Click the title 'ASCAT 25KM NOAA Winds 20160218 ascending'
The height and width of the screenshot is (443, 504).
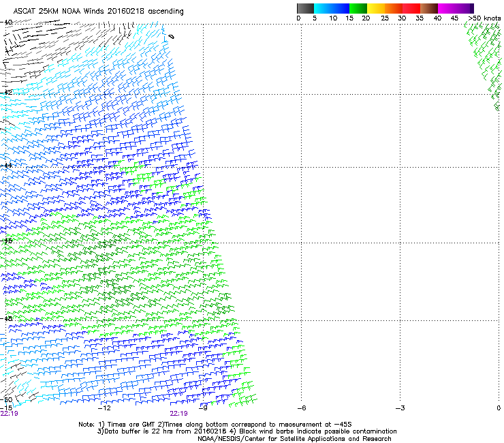(x=98, y=12)
